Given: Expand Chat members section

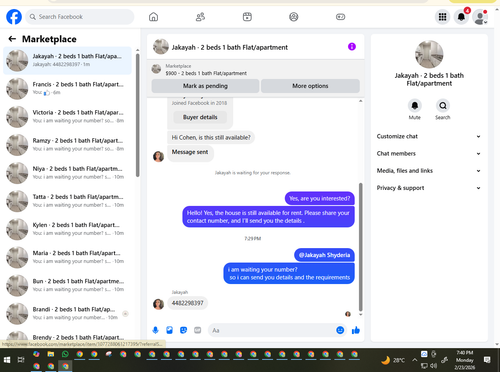Looking at the screenshot, I should [x=429, y=154].
